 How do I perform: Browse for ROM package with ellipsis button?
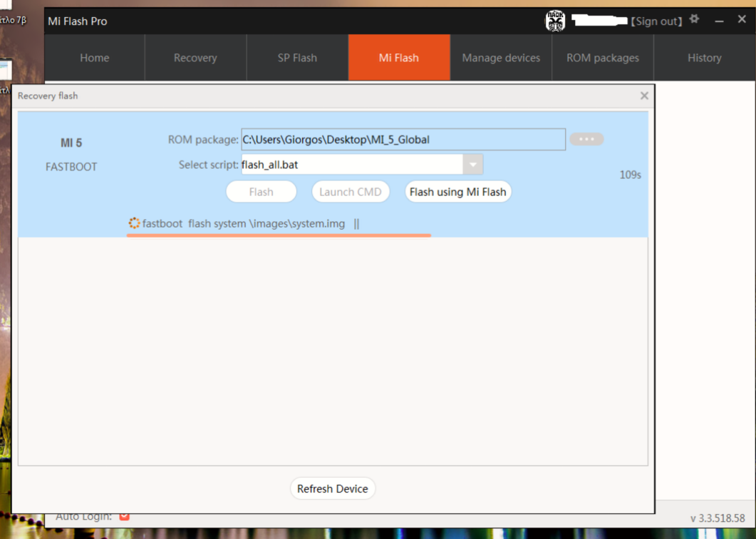click(x=586, y=139)
